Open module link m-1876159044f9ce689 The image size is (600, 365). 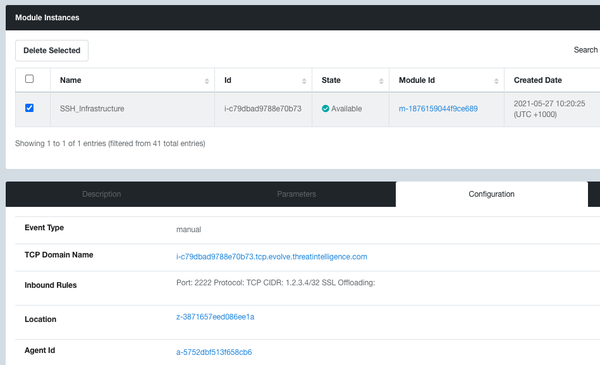tap(438, 109)
